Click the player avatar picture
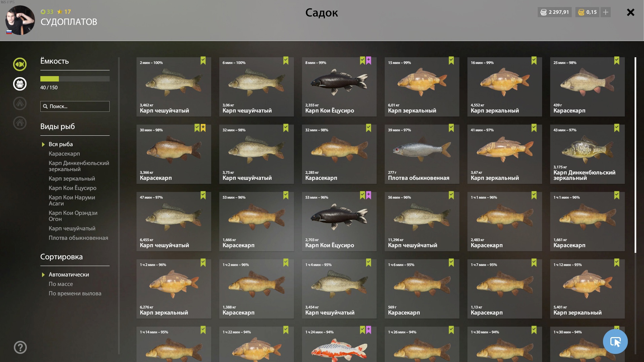The width and height of the screenshot is (644, 362). [20, 20]
